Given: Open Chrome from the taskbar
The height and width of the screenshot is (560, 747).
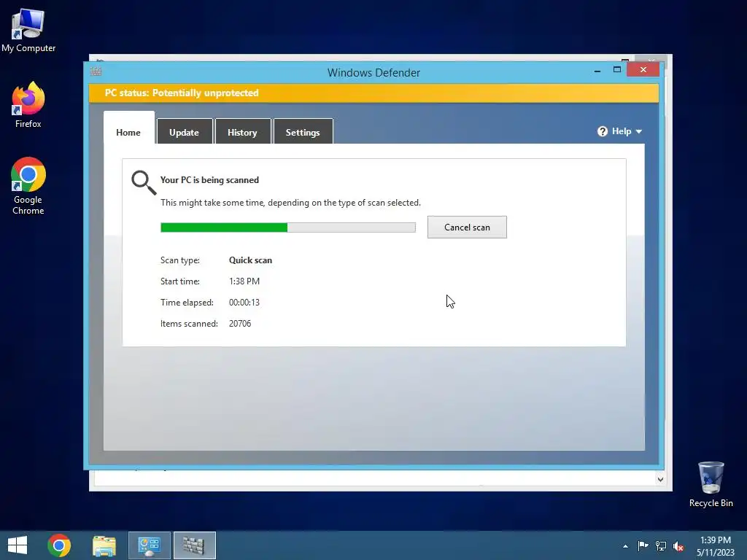Looking at the screenshot, I should (x=59, y=545).
